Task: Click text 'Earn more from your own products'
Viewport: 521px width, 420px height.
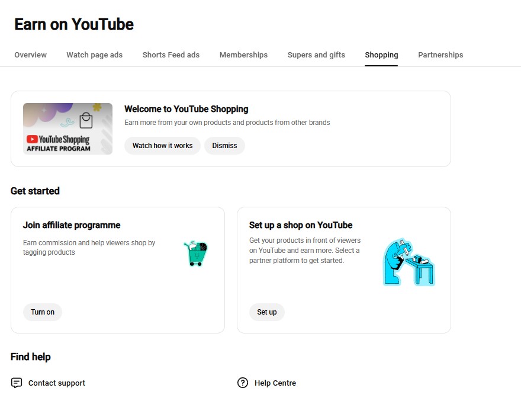Action: (x=178, y=123)
